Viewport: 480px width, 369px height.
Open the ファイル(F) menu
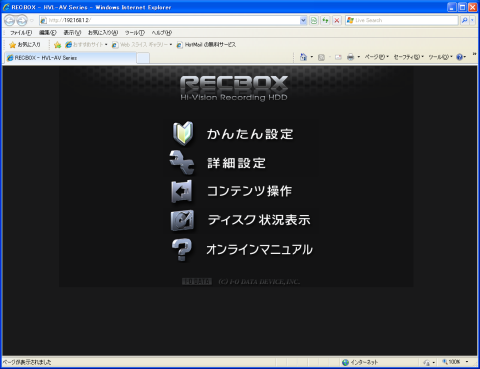21,33
